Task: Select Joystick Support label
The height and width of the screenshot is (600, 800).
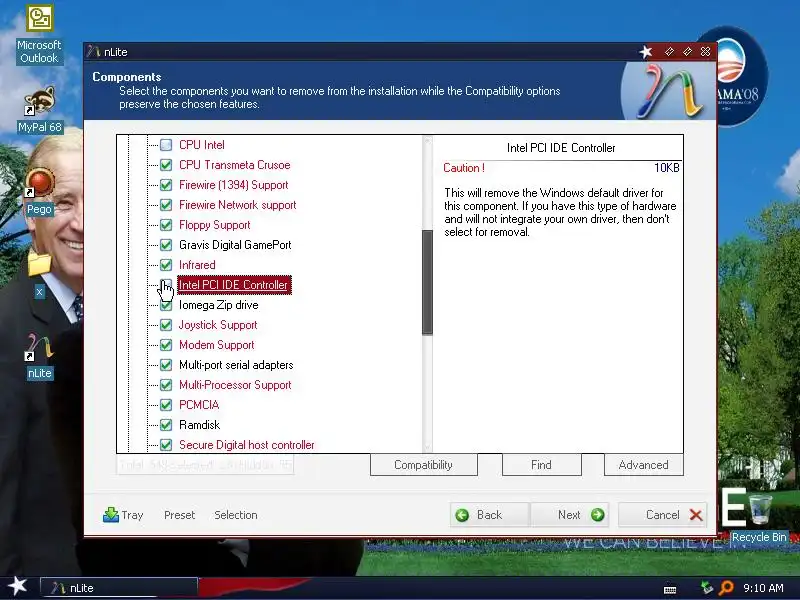Action: click(218, 325)
